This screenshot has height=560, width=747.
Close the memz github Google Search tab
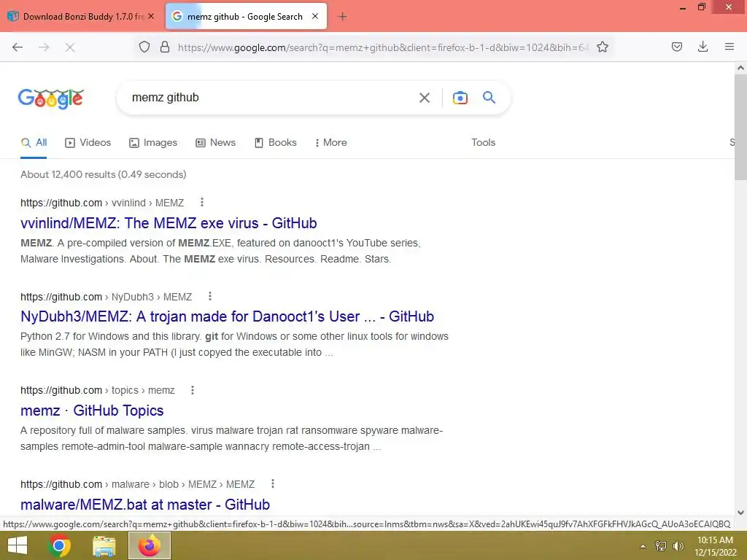click(315, 16)
